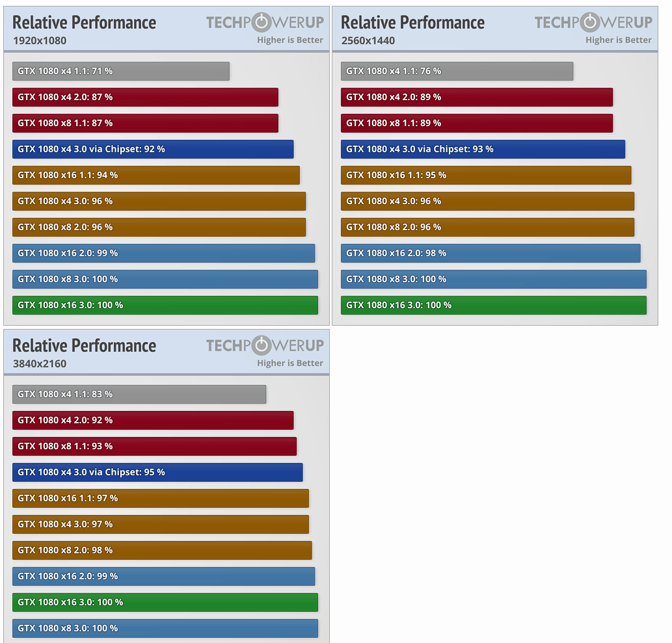Choose 'GTX 1080 x4 3.0: 96 %' in 1920x1080 chart

(159, 202)
